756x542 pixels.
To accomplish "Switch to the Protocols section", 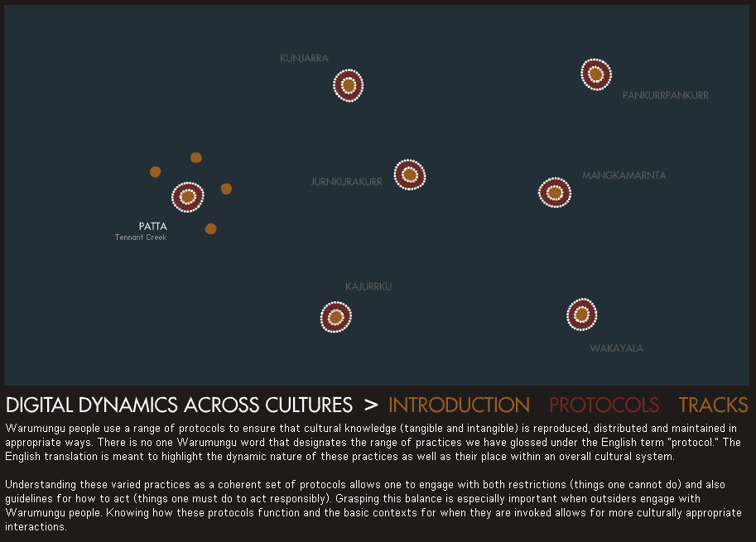I will coord(604,405).
